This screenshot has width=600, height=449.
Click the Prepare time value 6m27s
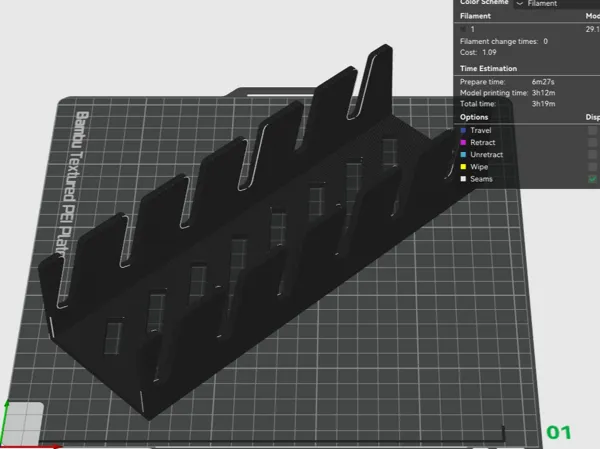pyautogui.click(x=543, y=82)
